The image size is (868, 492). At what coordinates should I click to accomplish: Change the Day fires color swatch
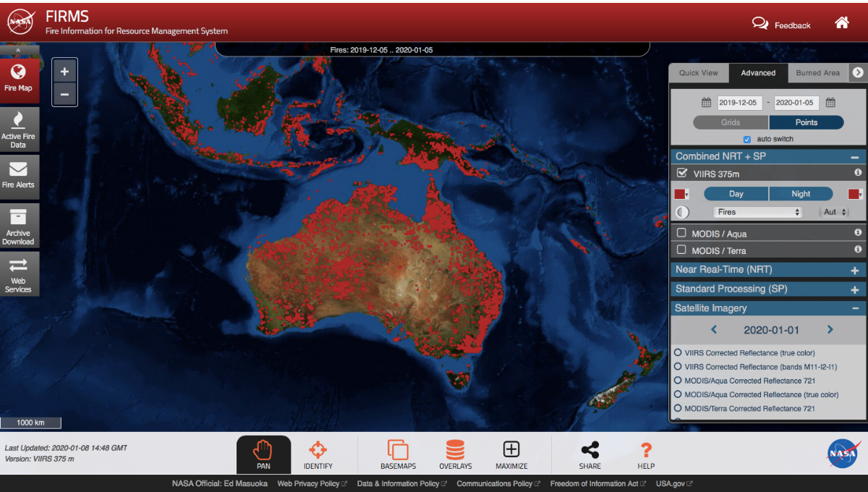681,194
